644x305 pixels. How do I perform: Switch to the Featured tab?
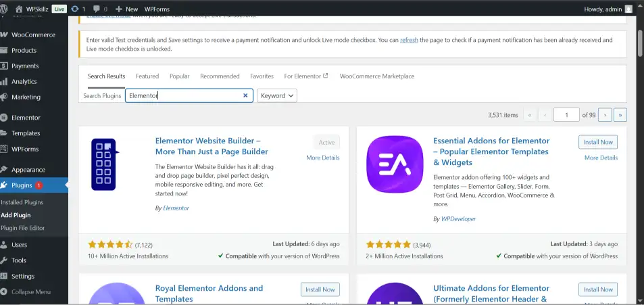tap(147, 76)
